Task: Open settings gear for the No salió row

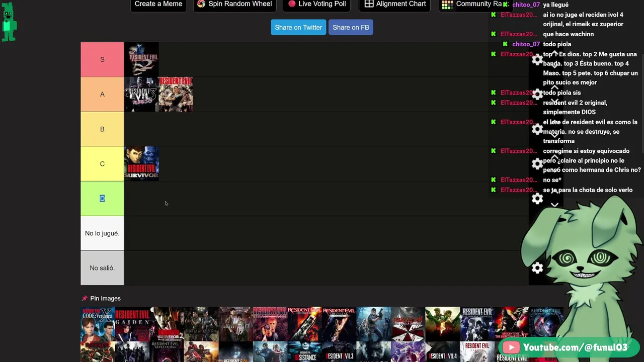Action: (x=537, y=268)
